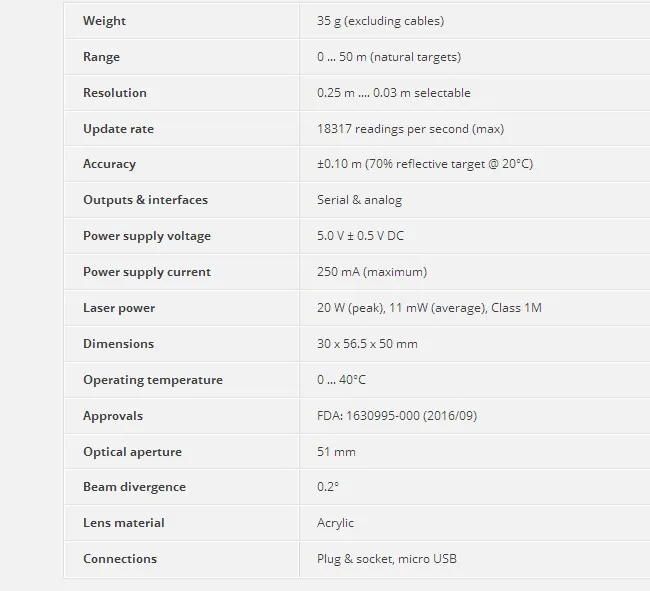Click the '0 ... 50 m (natural targets)' value
Screen dimensions: 650x591
pos(389,57)
